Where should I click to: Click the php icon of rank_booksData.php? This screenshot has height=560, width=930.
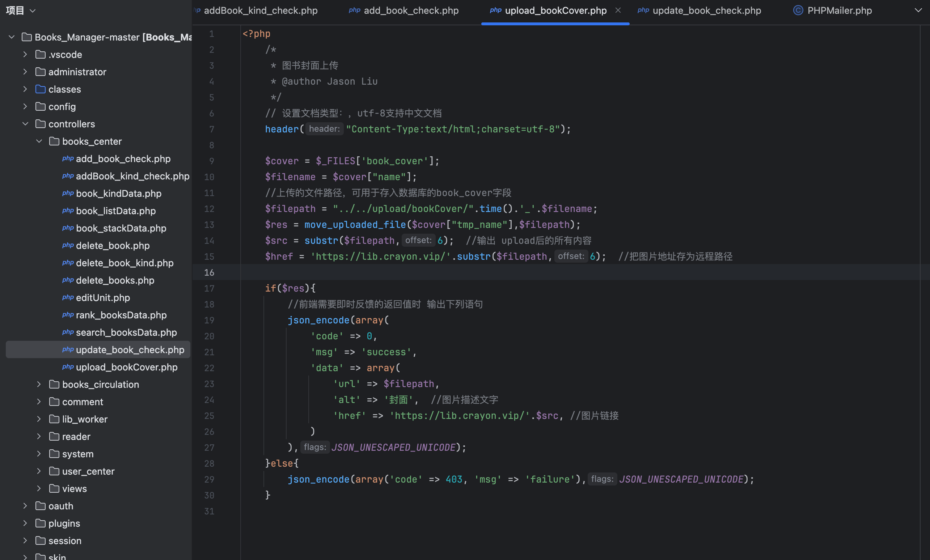[68, 315]
